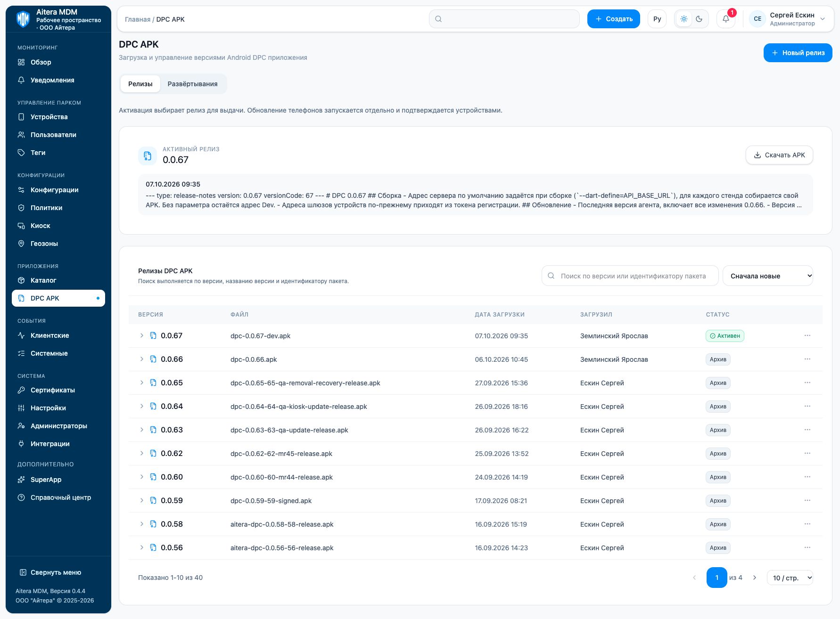Click the Ру language switch button
Screen dimensions: 840x619
[x=657, y=19]
